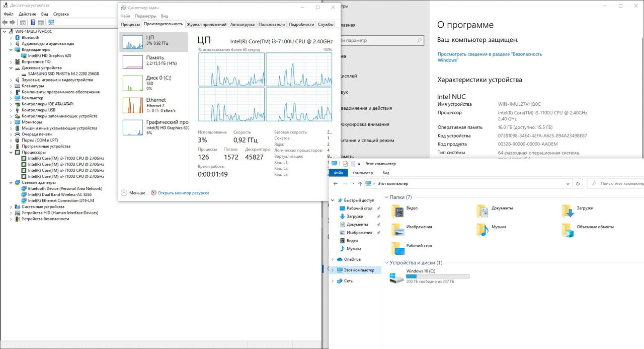Collapse the Папки (7) group header

coord(386,197)
